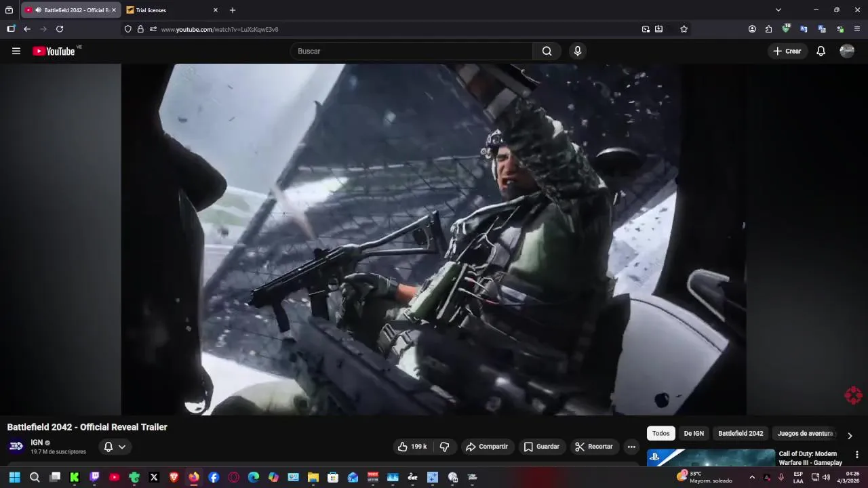Switch the ESP LAA keyboard language
The width and height of the screenshot is (868, 488).
798,477
